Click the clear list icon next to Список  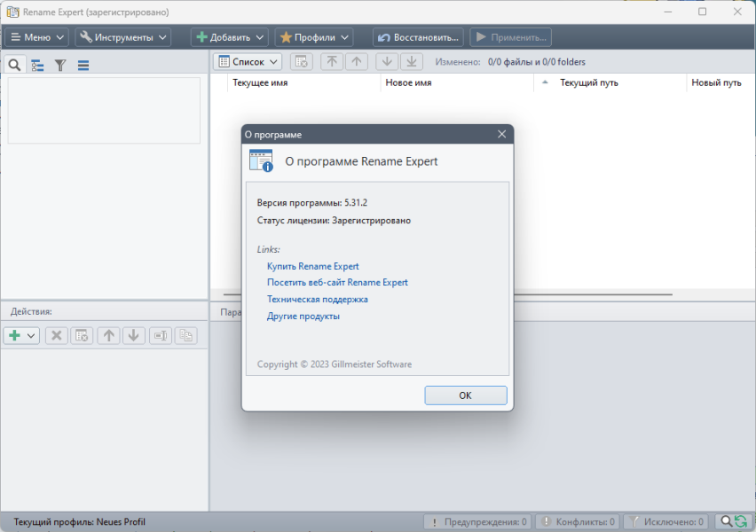302,62
